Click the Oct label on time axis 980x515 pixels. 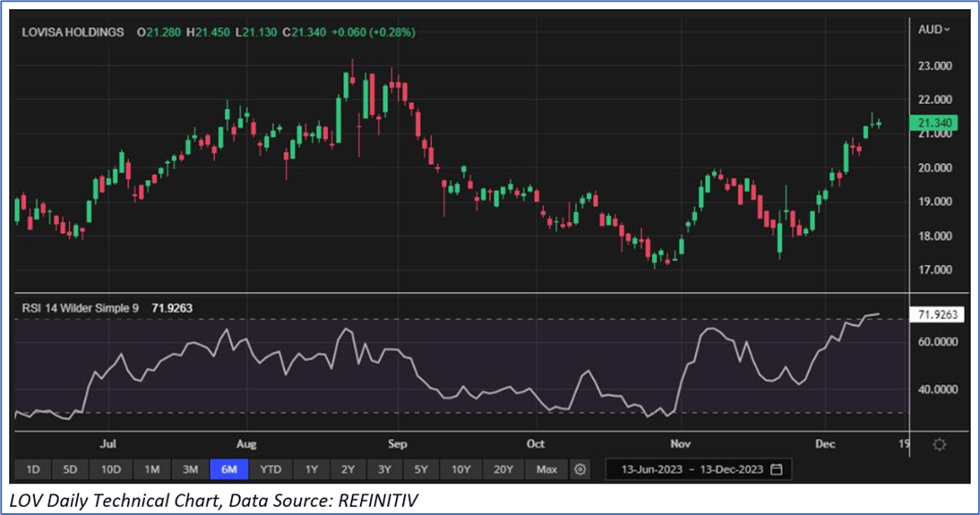(x=535, y=443)
